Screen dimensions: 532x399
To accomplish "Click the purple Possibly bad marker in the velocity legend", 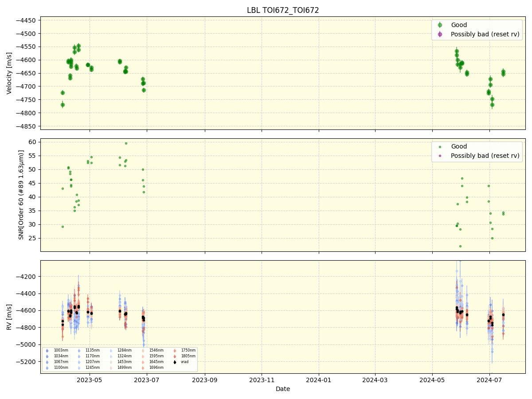I will [x=440, y=34].
